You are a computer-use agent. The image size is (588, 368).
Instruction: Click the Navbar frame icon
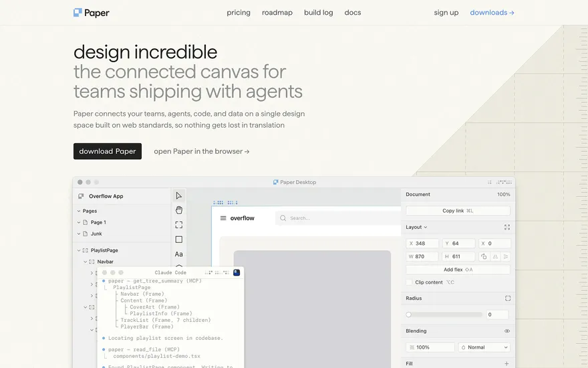(x=92, y=262)
